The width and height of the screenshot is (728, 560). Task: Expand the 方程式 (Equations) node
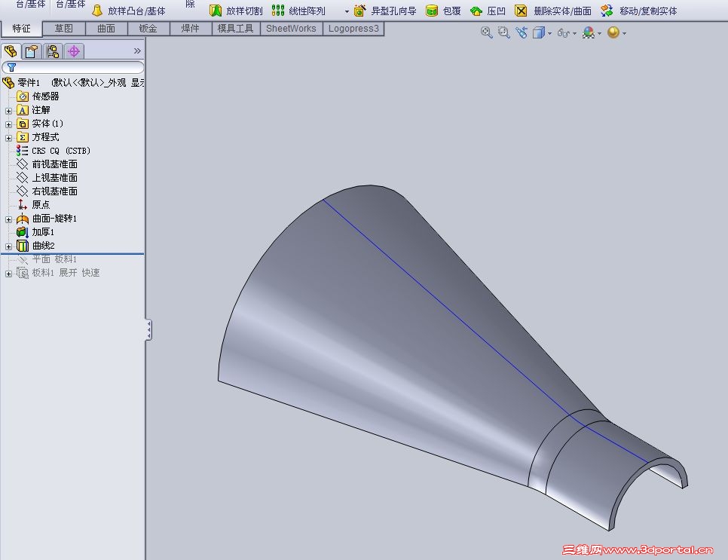(8, 138)
